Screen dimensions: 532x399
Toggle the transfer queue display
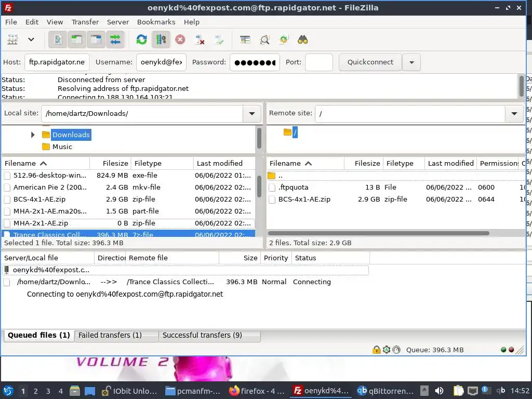coord(115,39)
